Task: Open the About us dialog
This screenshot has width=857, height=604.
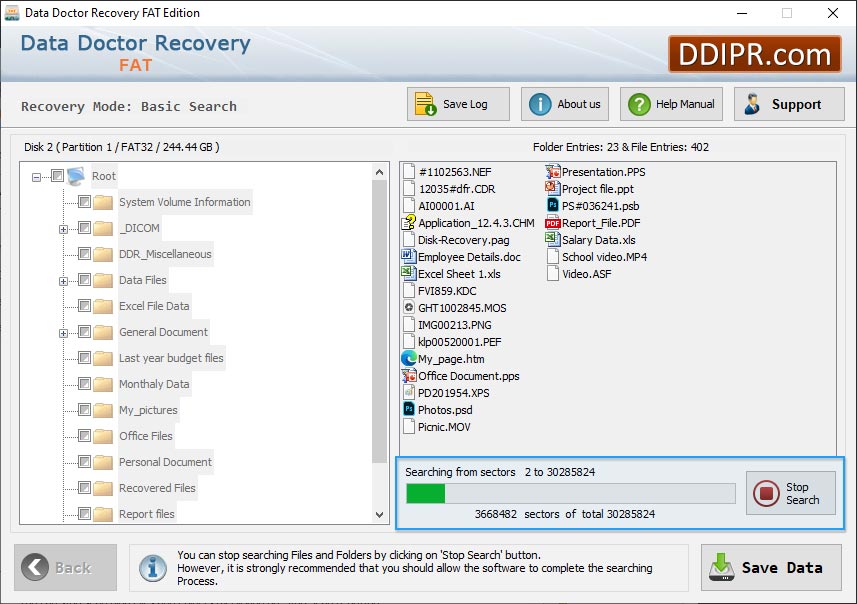Action: pos(565,104)
